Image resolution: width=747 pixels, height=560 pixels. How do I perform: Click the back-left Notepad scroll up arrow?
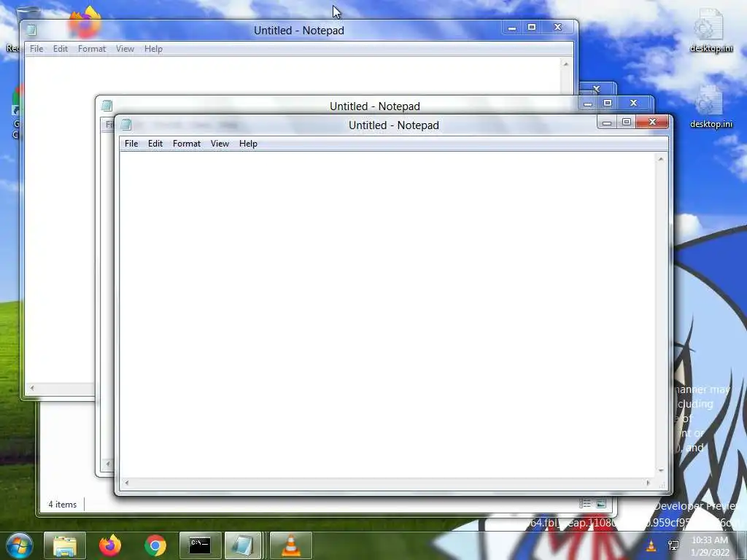(566, 64)
